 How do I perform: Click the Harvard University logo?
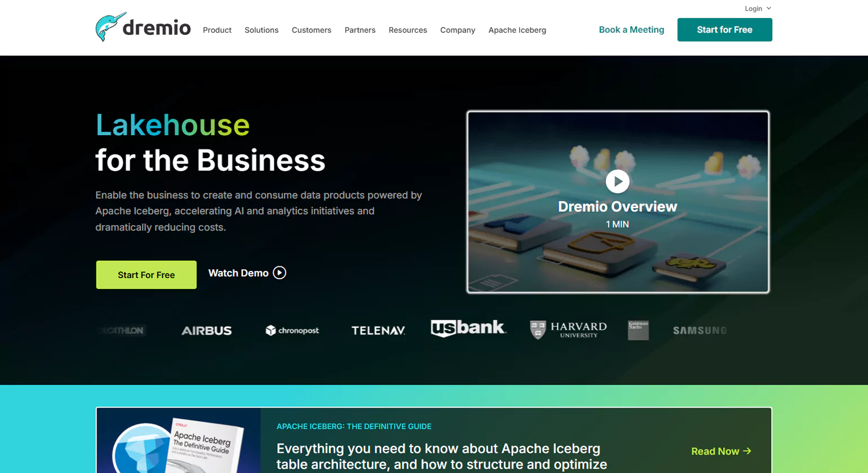pos(568,330)
